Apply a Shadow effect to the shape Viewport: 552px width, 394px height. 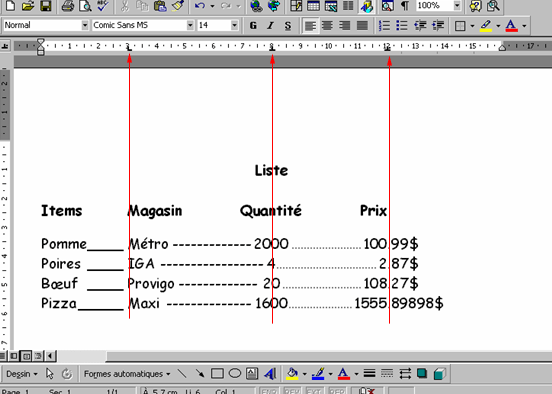click(422, 374)
